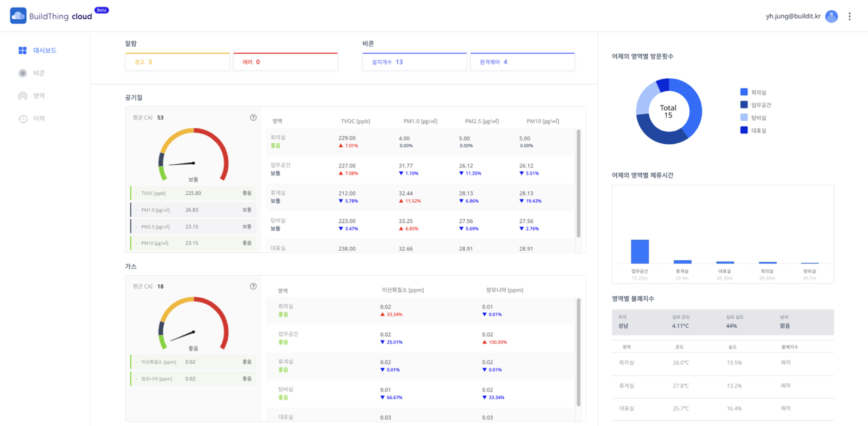Click the PM2.5 column header
The image size is (868, 426).
tap(482, 121)
